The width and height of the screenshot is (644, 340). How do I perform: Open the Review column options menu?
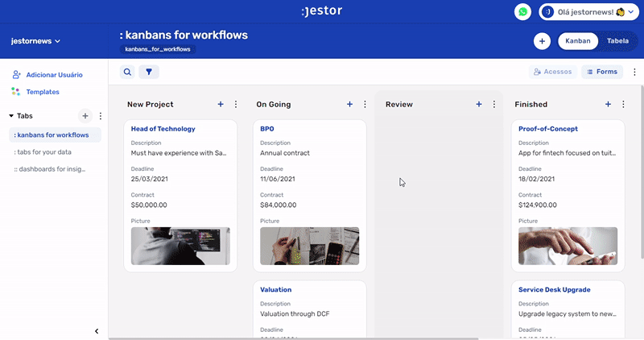[494, 105]
